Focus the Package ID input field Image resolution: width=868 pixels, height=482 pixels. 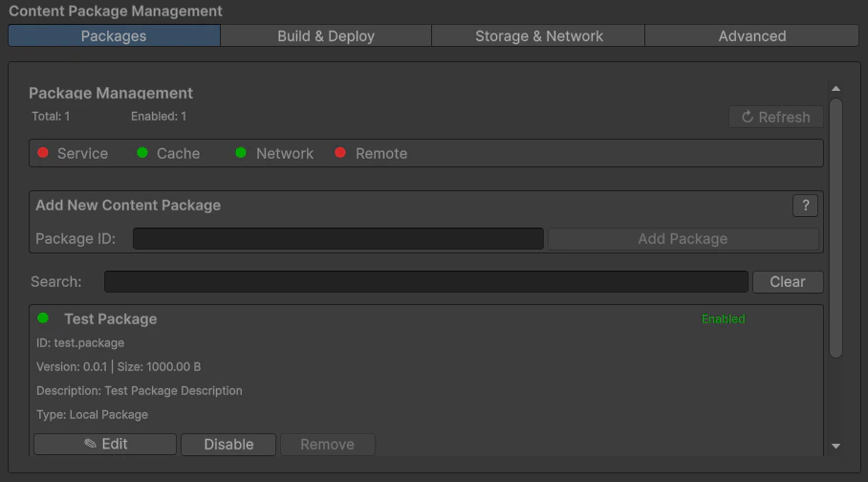(338, 239)
